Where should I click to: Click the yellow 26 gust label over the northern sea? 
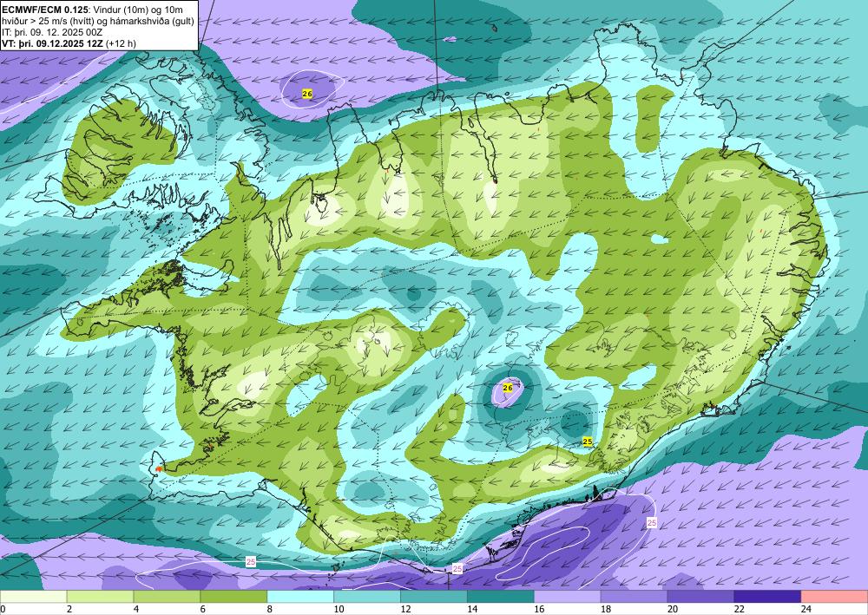point(307,94)
